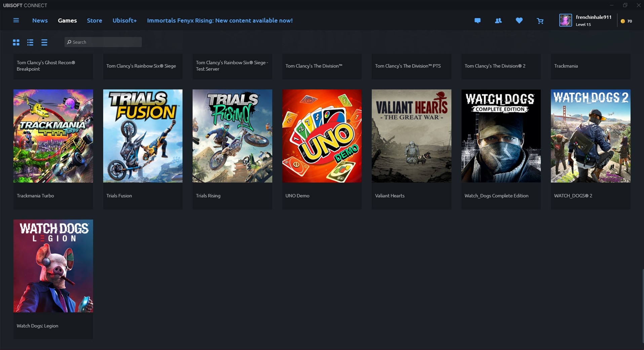Open UNO Demo cover art
Viewport: 644px width, 350px height.
click(x=322, y=136)
